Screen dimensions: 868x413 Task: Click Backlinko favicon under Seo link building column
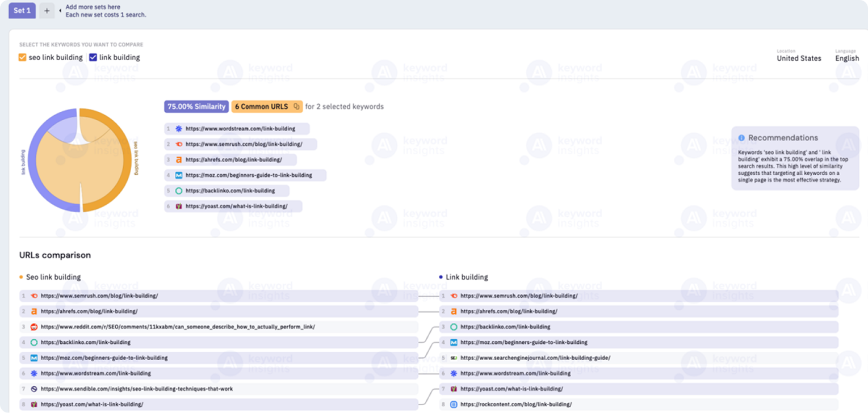click(34, 342)
